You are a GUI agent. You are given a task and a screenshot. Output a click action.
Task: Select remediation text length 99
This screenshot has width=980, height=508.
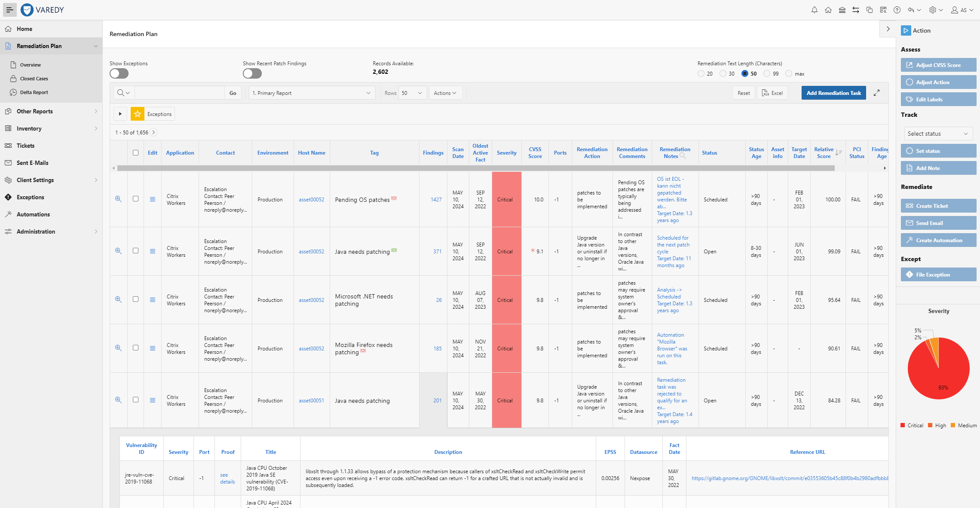[x=767, y=73]
